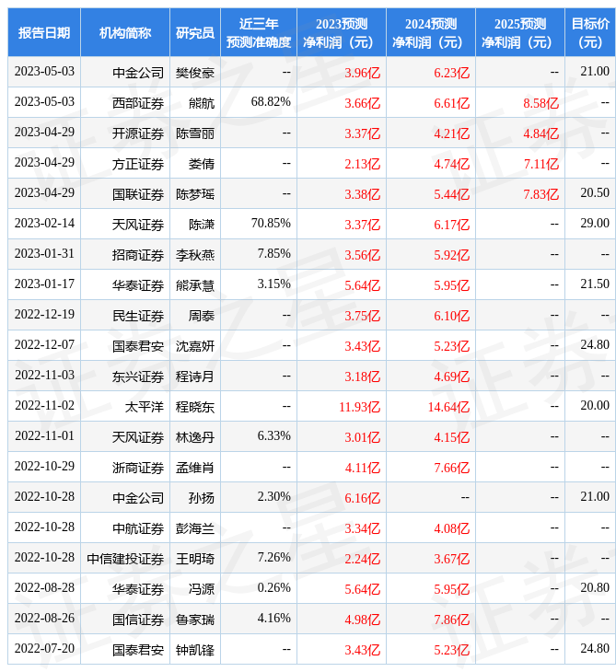
Task: Click the 2024预测净利润 column header
Action: (x=430, y=32)
